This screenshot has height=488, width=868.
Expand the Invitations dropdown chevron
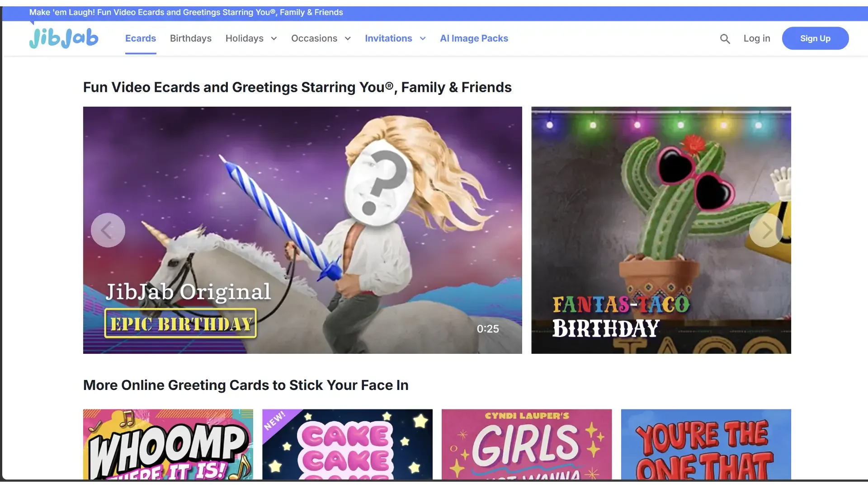423,38
